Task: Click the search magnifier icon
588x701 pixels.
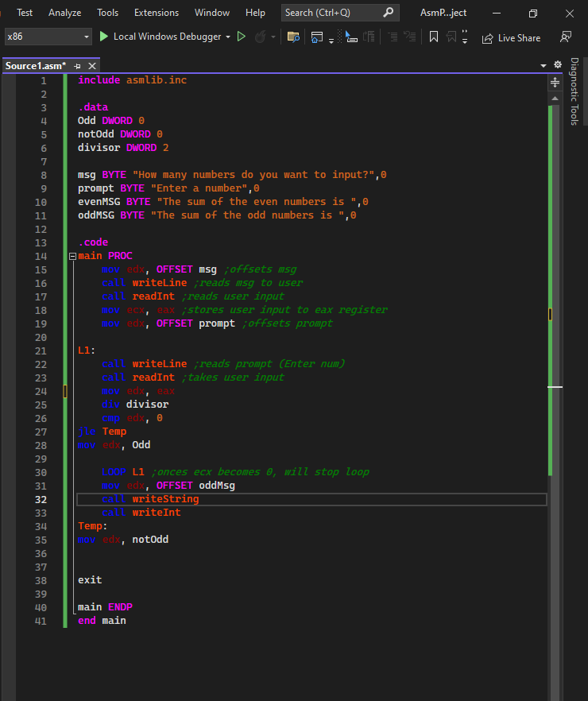Action: (x=388, y=13)
